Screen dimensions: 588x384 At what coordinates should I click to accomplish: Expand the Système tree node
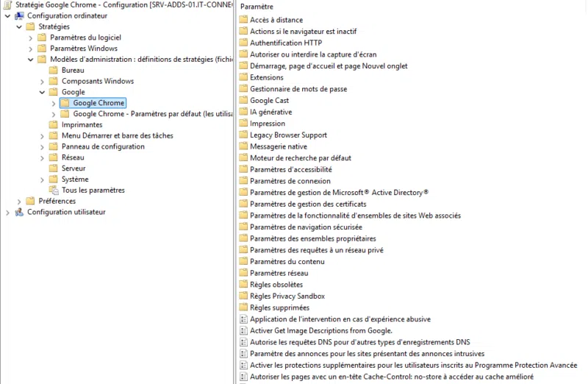click(43, 179)
